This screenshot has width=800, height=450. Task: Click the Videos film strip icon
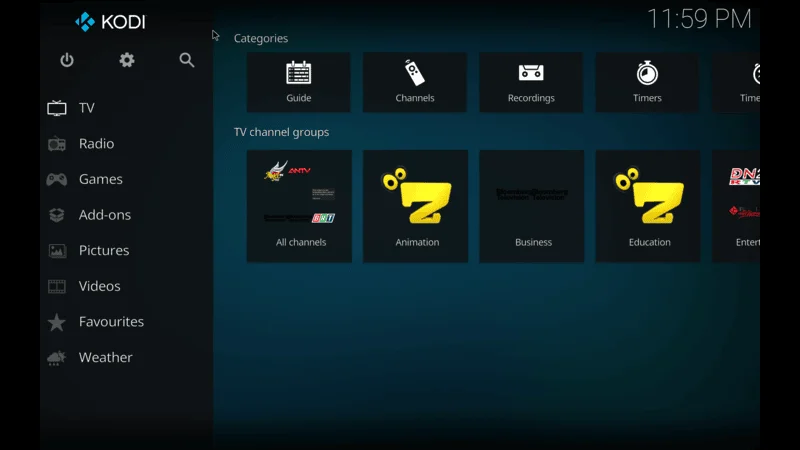click(x=57, y=286)
